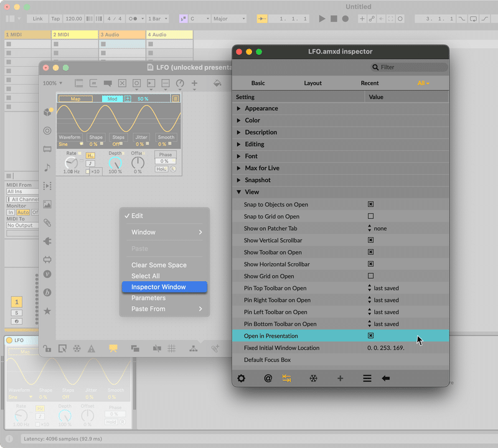Toggle Snap to Objects on Open checkbox
Image resolution: width=498 pixels, height=448 pixels.
pyautogui.click(x=370, y=204)
